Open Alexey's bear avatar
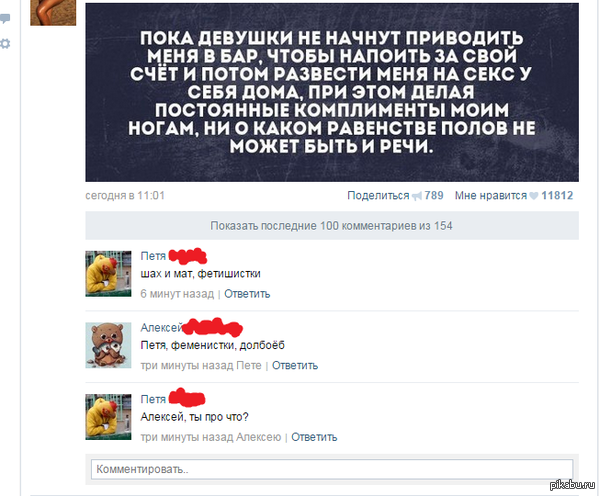600x496 pixels. click(x=108, y=345)
